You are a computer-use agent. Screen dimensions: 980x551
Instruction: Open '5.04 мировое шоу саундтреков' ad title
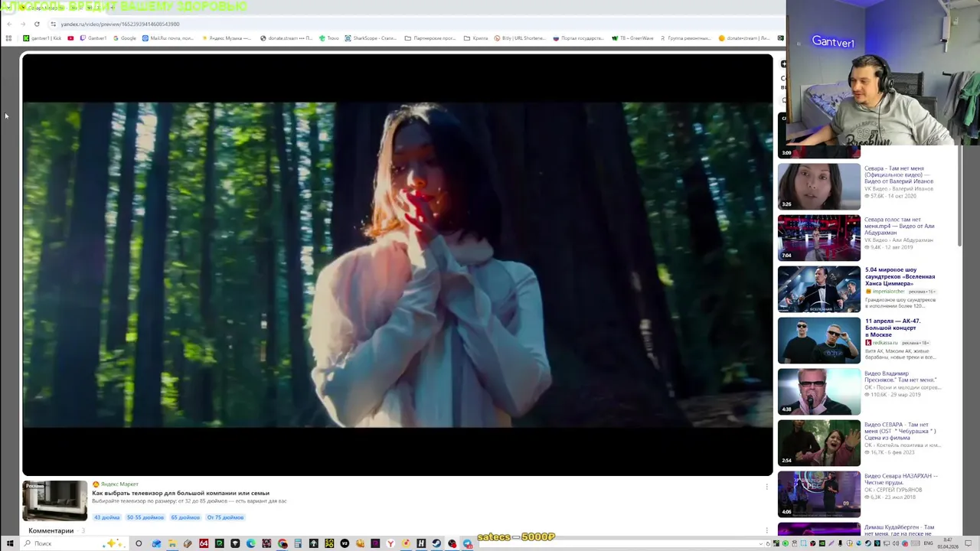[x=900, y=276]
